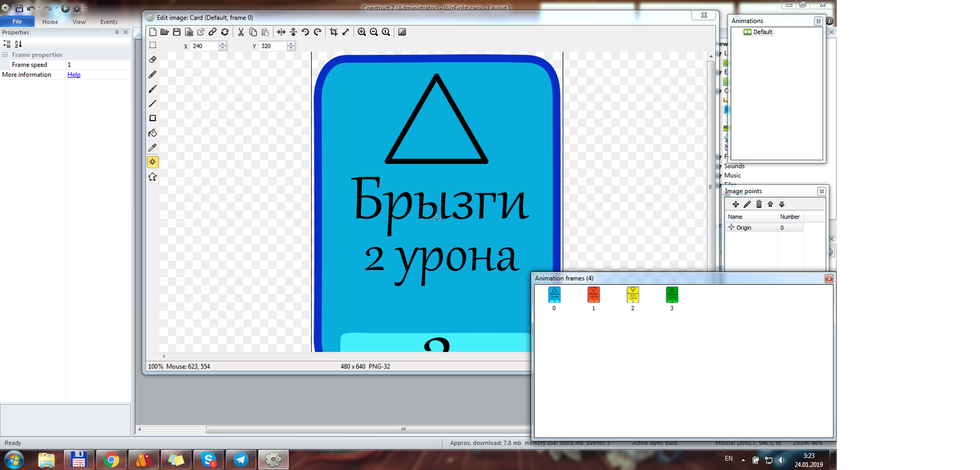Zoom out of the image
This screenshot has width=980, height=470.
(x=374, y=32)
